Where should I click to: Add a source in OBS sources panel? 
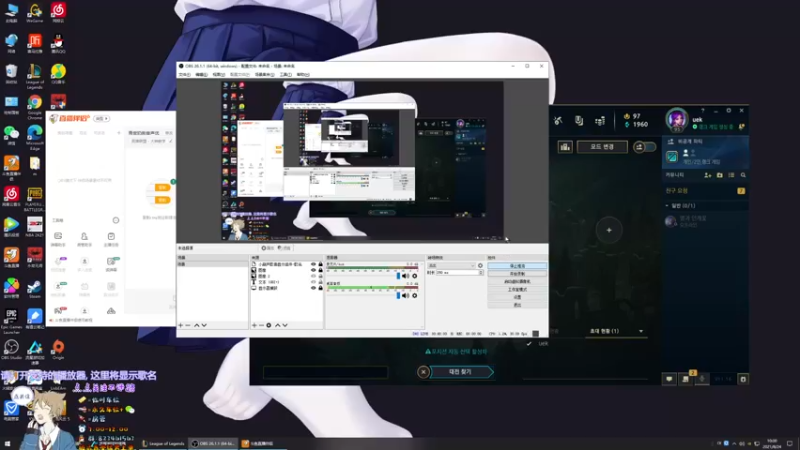click(254, 325)
